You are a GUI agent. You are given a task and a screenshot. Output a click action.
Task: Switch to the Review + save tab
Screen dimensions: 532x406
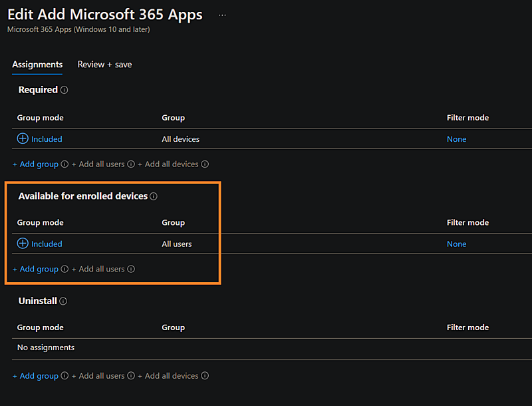(104, 65)
